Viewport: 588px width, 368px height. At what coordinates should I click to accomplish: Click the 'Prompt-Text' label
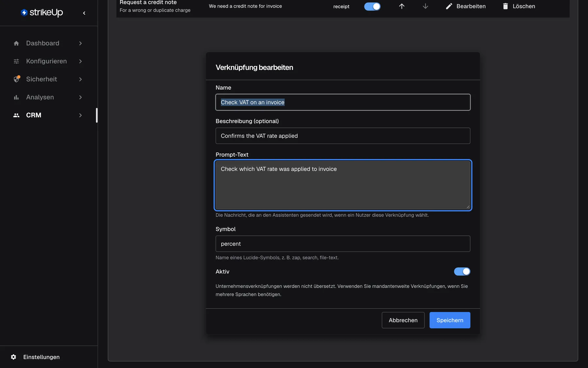(232, 155)
